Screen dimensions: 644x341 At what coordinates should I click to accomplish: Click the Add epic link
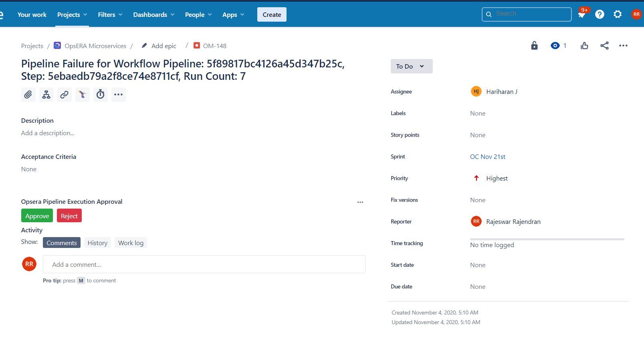[x=164, y=46]
